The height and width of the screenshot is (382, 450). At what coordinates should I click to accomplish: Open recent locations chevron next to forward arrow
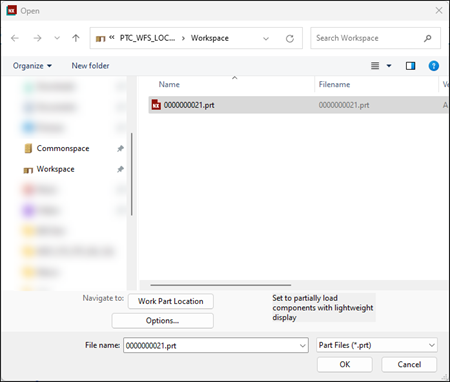tap(57, 38)
